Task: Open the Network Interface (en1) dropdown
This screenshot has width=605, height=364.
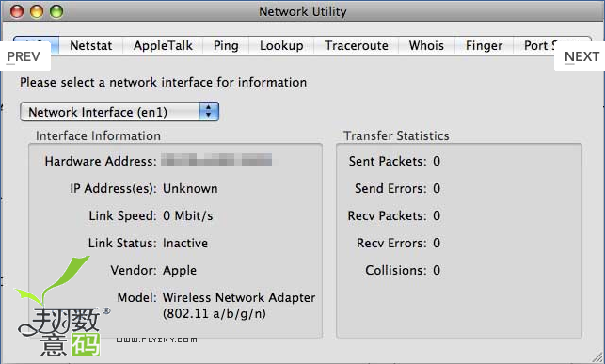Action: pyautogui.click(x=119, y=112)
